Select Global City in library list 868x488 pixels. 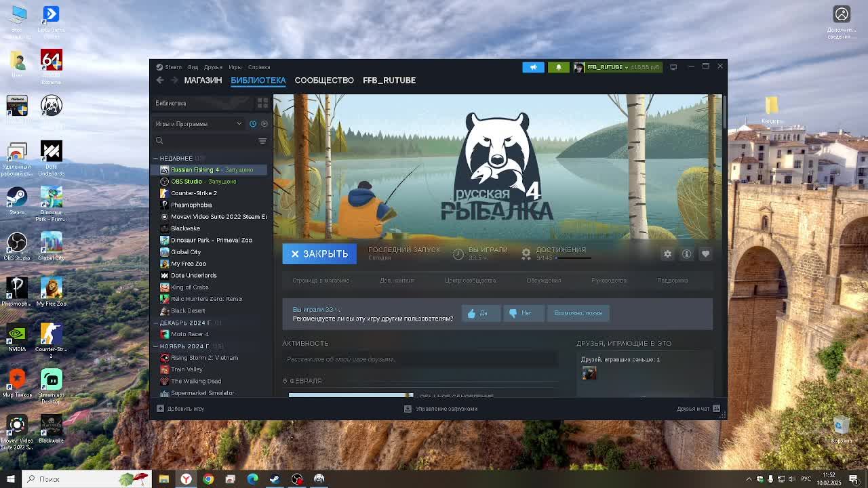pos(210,252)
